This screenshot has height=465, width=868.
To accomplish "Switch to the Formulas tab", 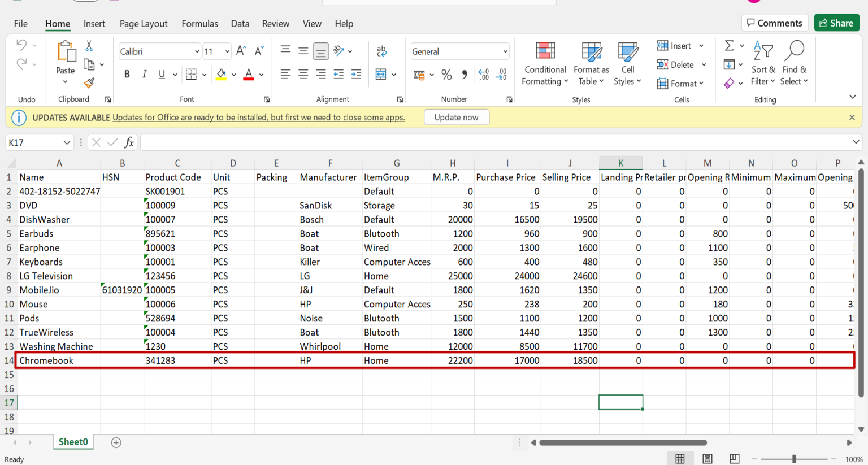I will (x=199, y=24).
